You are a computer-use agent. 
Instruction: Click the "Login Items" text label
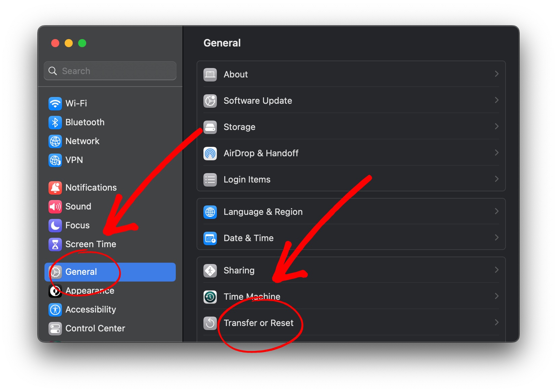click(x=247, y=179)
